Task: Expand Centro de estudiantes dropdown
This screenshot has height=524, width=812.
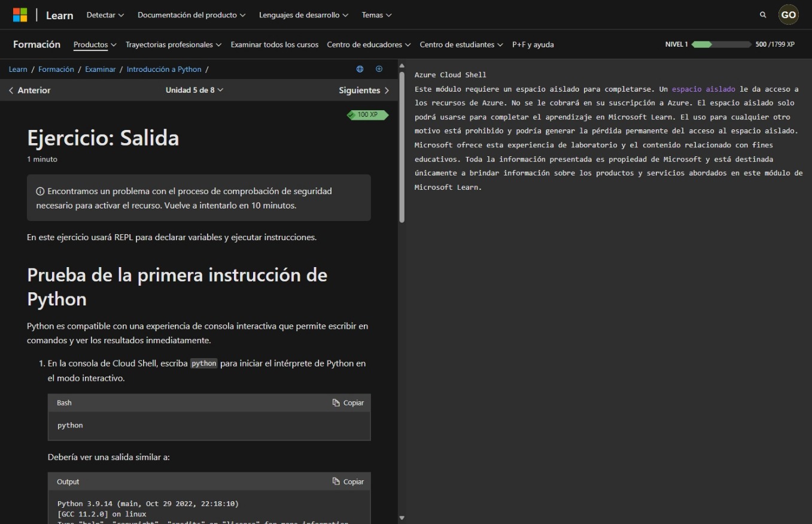Action: pyautogui.click(x=461, y=45)
